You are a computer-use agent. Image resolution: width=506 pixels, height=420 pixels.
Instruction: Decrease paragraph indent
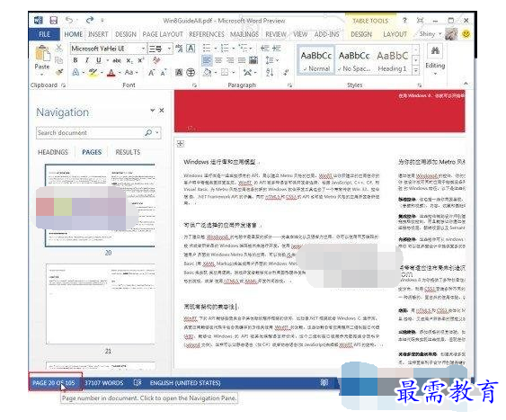(x=264, y=49)
